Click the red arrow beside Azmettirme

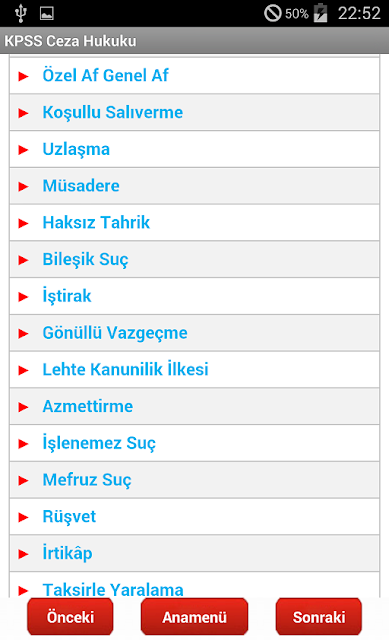[23, 407]
